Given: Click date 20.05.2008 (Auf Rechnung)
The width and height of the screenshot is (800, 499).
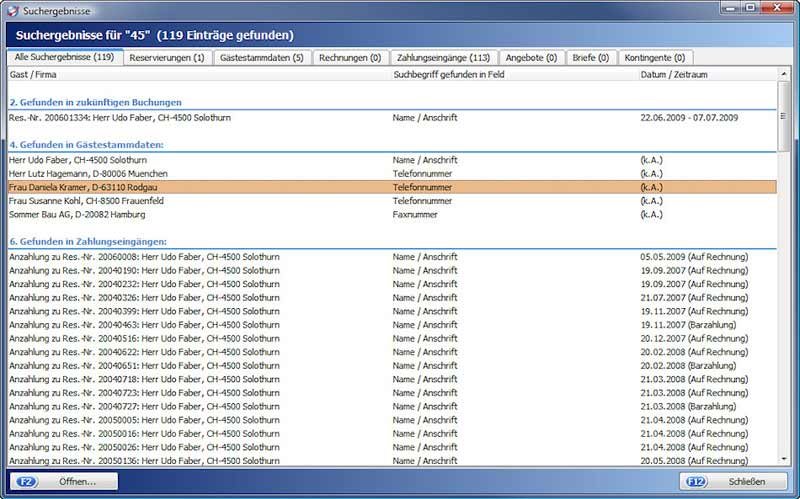Looking at the screenshot, I should click(x=694, y=461).
